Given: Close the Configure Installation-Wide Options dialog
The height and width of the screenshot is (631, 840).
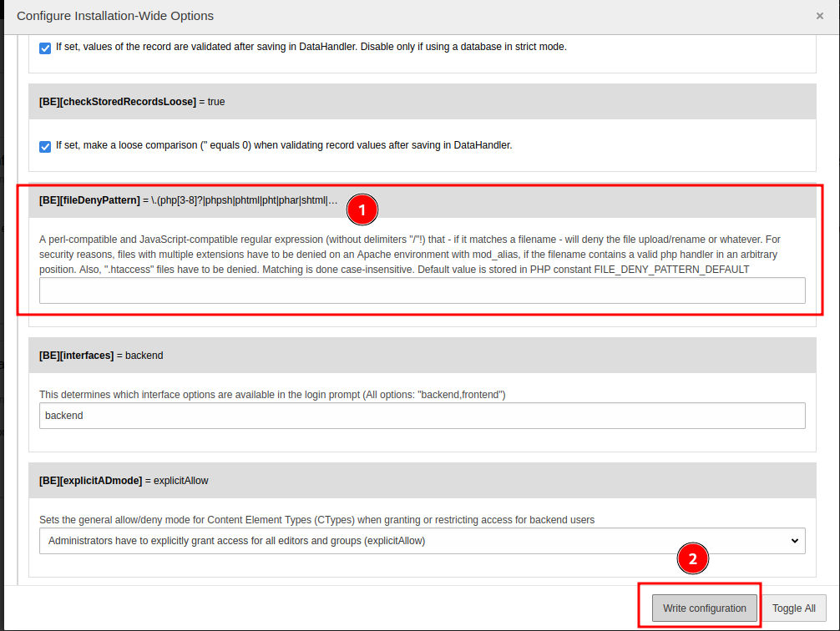Looking at the screenshot, I should point(819,16).
